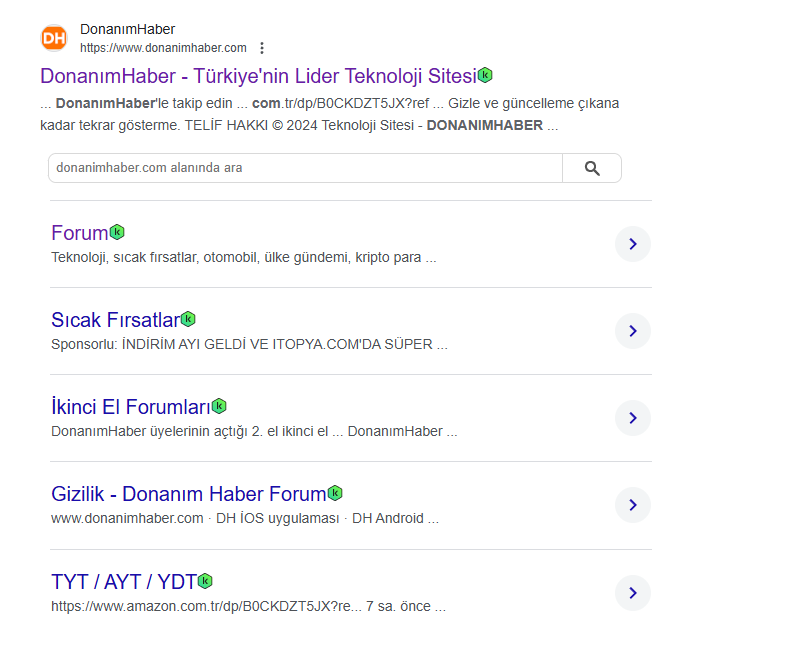Open the three-dot menu beside donanimhaber.com URL
The image size is (803, 645).
[x=262, y=48]
